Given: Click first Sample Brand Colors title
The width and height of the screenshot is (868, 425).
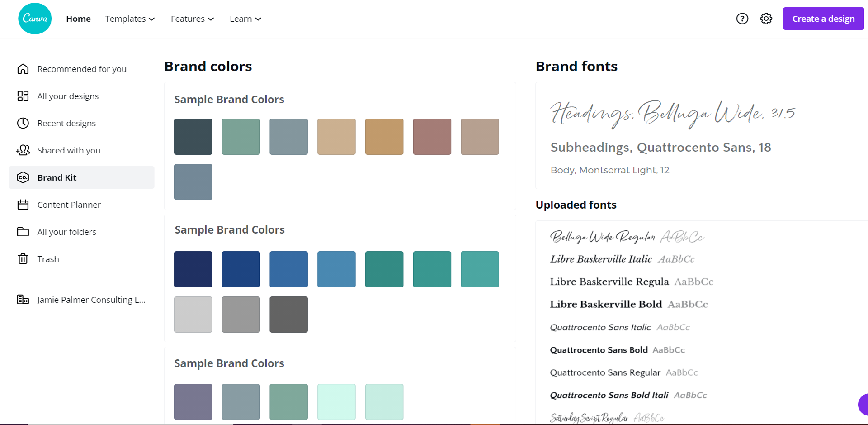Looking at the screenshot, I should (x=229, y=100).
